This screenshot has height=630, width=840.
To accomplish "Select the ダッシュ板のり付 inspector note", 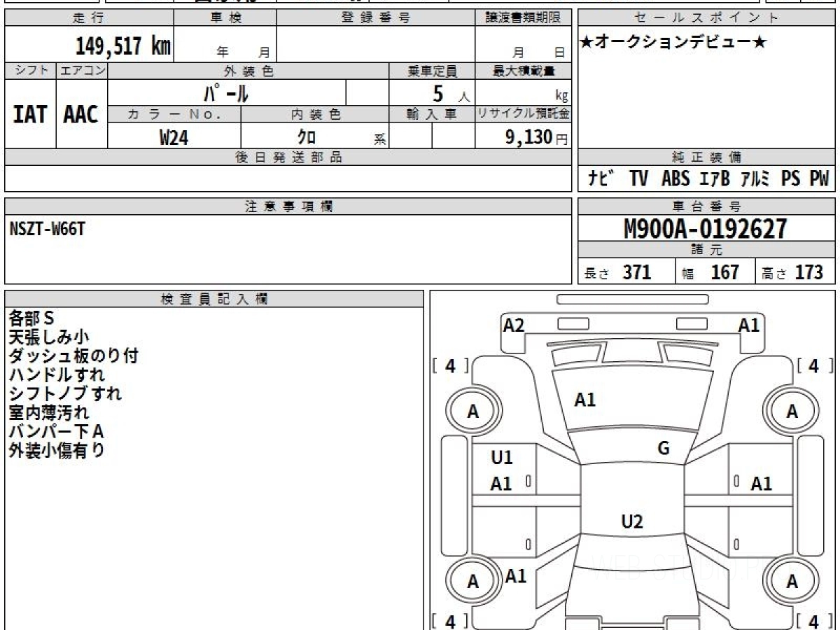I will coord(73,356).
